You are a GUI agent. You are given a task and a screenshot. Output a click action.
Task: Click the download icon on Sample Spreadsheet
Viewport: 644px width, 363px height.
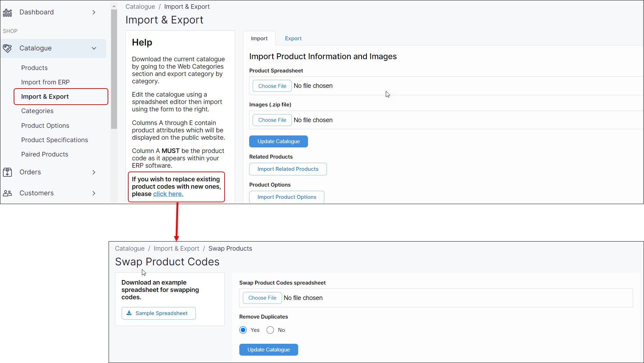[x=129, y=313]
